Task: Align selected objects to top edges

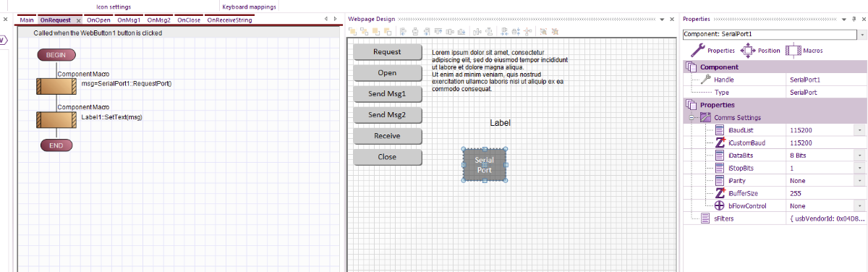Action: click(438, 31)
